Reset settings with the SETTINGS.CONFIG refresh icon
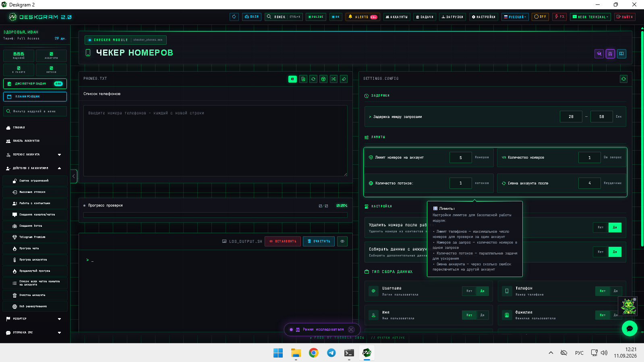This screenshot has width=644, height=362. 623,79
